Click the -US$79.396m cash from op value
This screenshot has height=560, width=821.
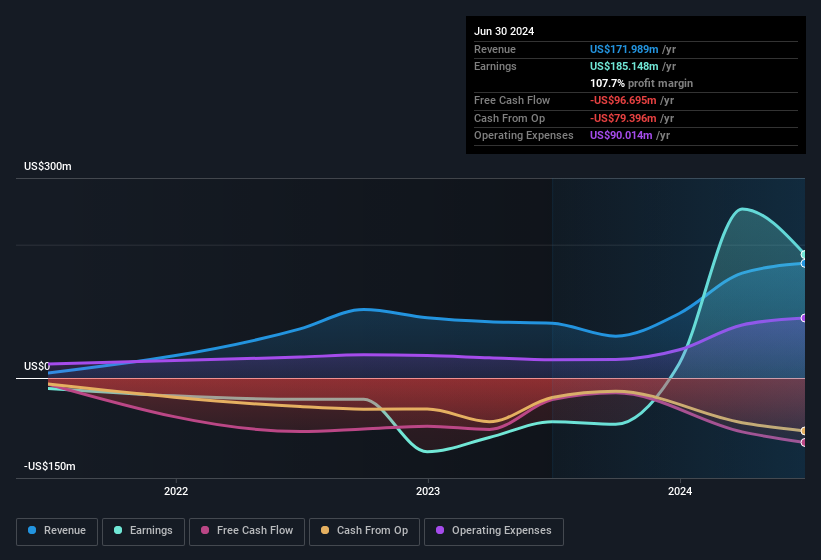[x=623, y=118]
